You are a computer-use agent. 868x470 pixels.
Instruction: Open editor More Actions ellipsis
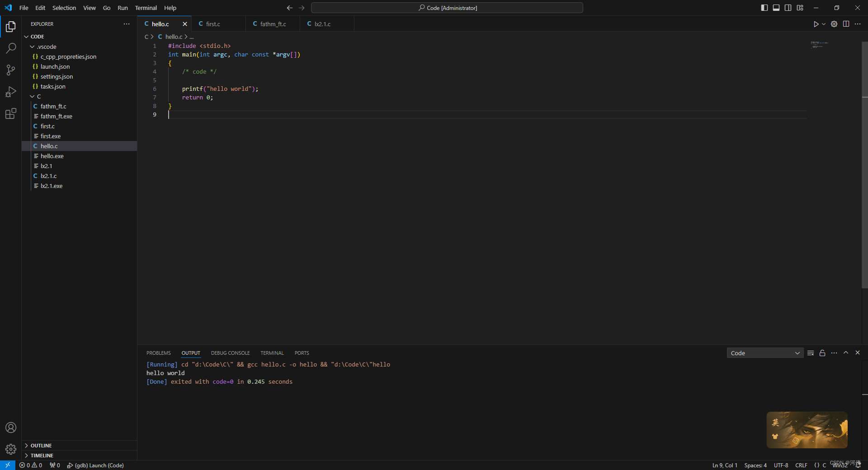coord(858,24)
